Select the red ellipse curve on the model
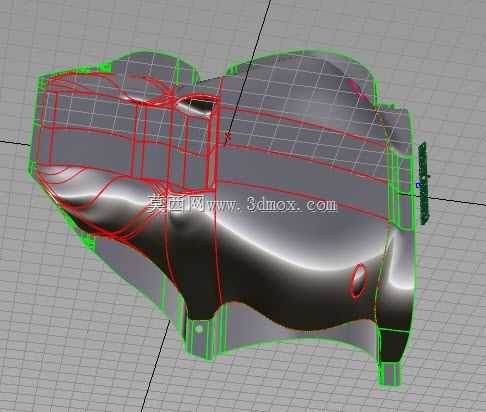This screenshot has width=486, height=412. click(x=358, y=280)
